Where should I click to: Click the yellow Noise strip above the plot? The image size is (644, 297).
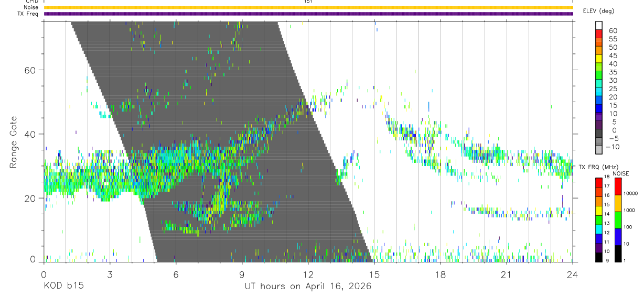(x=308, y=7)
